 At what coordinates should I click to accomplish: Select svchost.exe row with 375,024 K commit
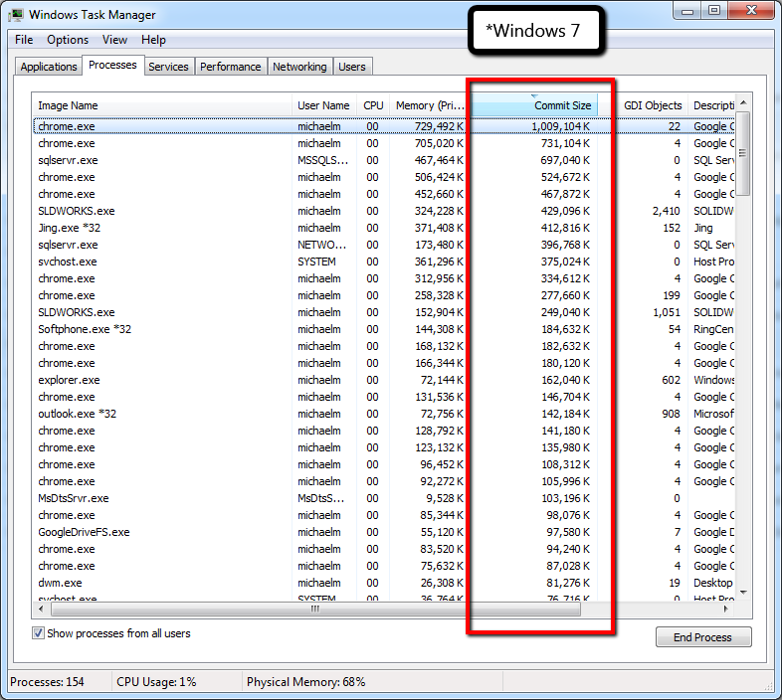coord(384,262)
